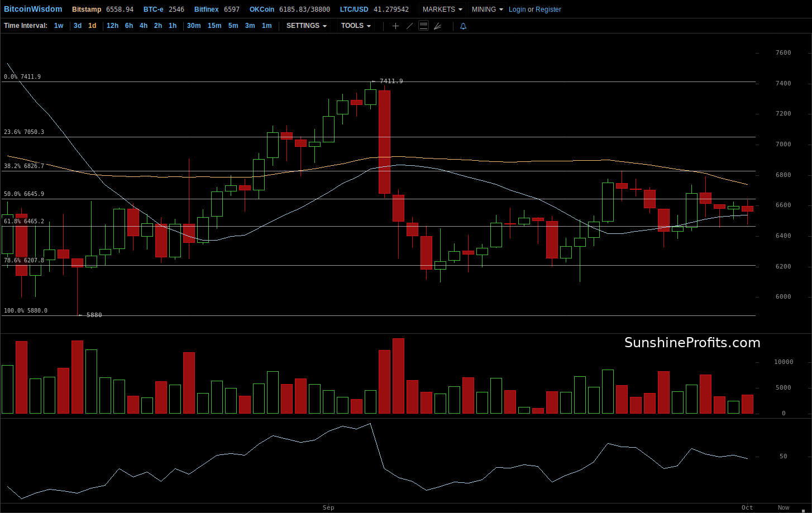This screenshot has width=812, height=513.
Task: Set time interval to 15m
Action: click(x=214, y=26)
